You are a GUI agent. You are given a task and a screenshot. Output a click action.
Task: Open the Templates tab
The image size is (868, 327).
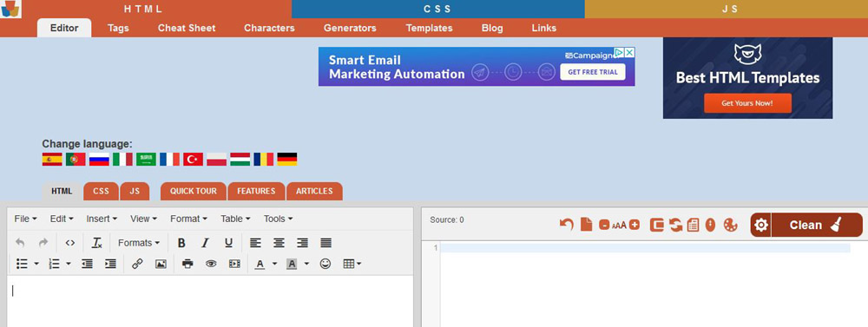click(x=429, y=28)
